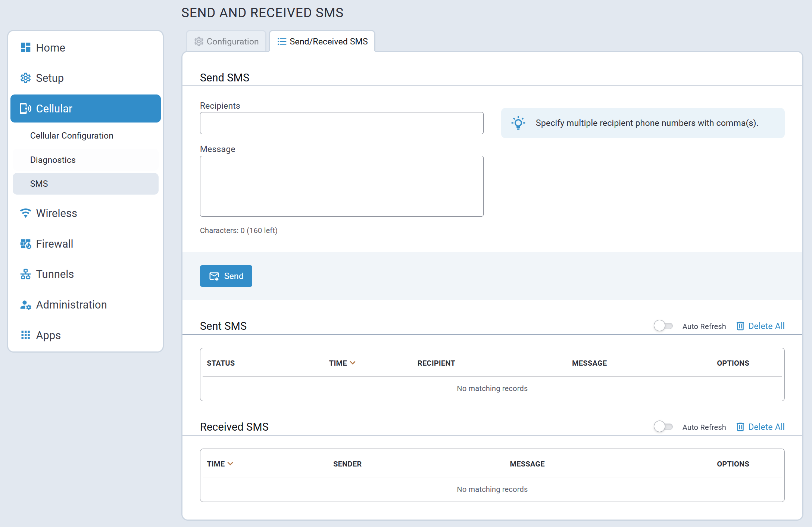
Task: Sort Sent SMS by TIME chevron
Action: click(353, 363)
